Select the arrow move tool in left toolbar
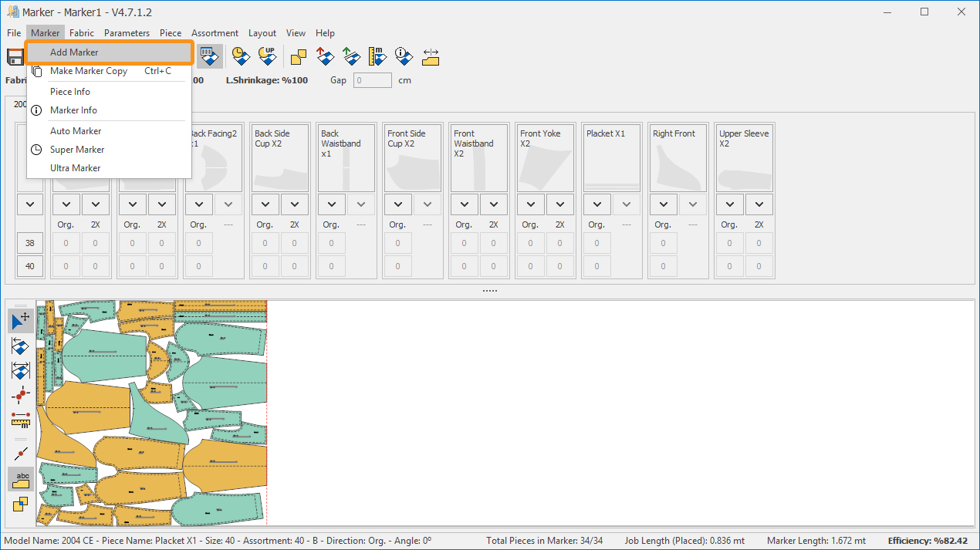Viewport: 980px width, 550px height. [21, 320]
